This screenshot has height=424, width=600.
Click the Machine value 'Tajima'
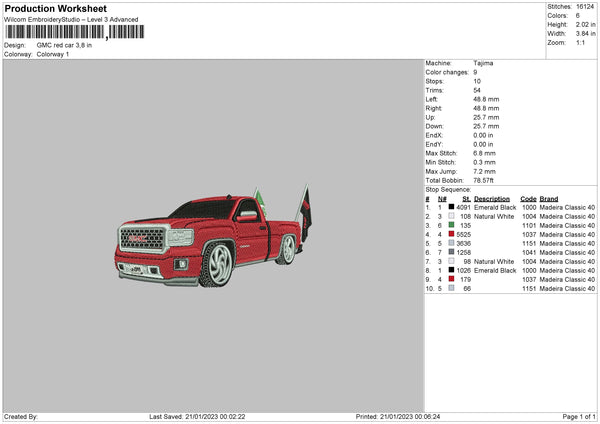tap(483, 63)
